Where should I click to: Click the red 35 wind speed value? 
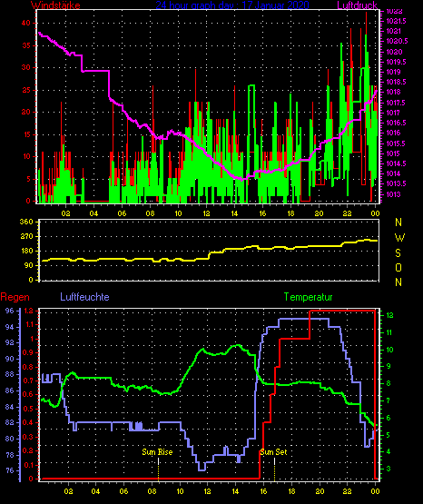tap(26, 45)
